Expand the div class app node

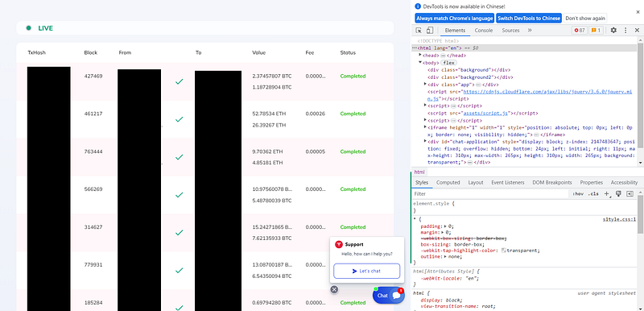(425, 85)
